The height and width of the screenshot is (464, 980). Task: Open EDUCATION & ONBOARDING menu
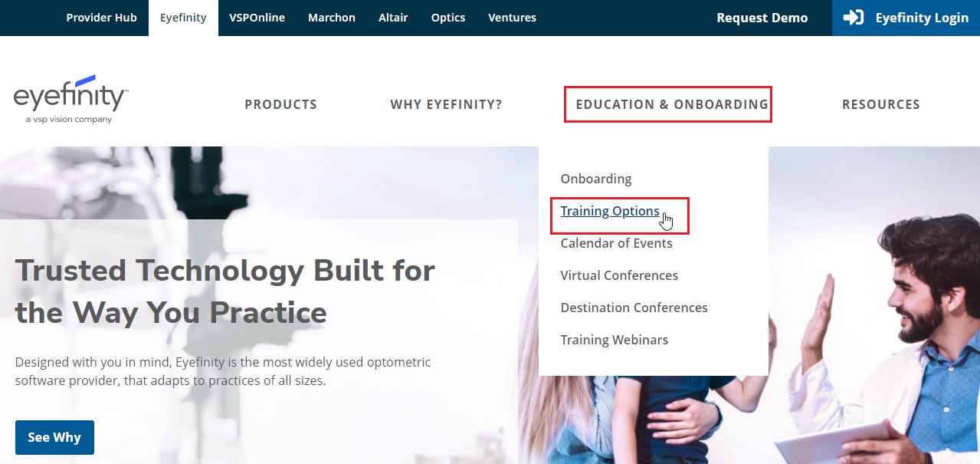[668, 104]
